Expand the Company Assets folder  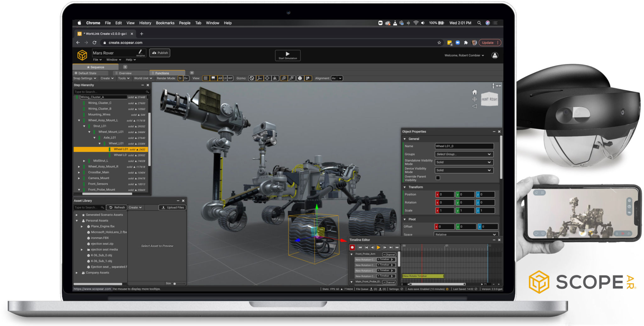pyautogui.click(x=77, y=273)
